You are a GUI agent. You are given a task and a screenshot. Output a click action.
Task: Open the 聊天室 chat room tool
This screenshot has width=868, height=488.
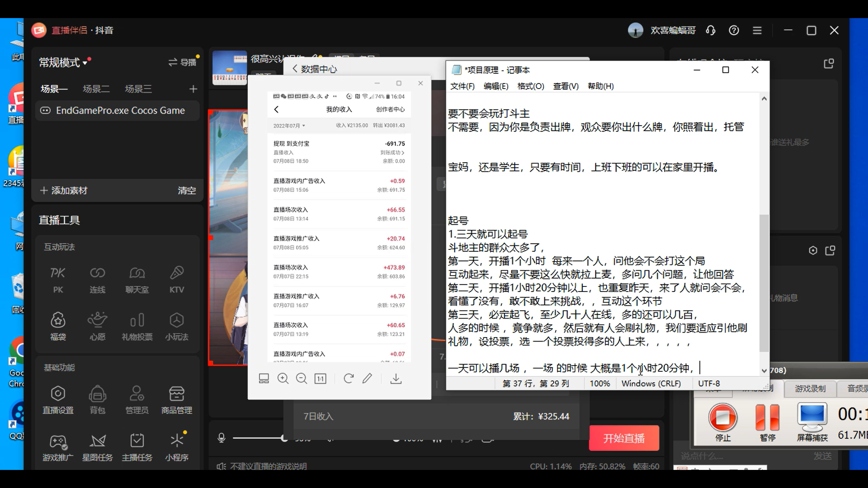click(x=137, y=280)
